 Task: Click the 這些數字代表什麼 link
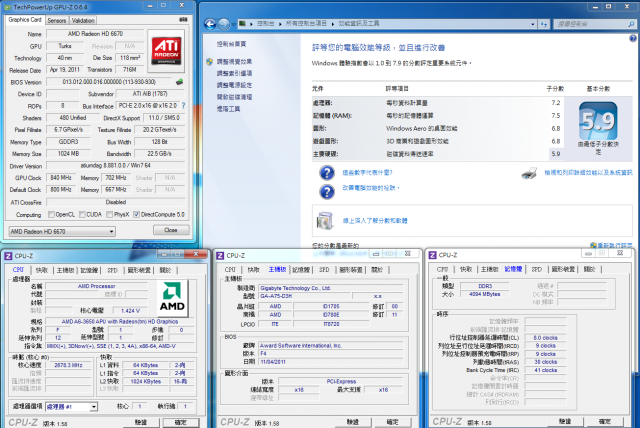(367, 173)
